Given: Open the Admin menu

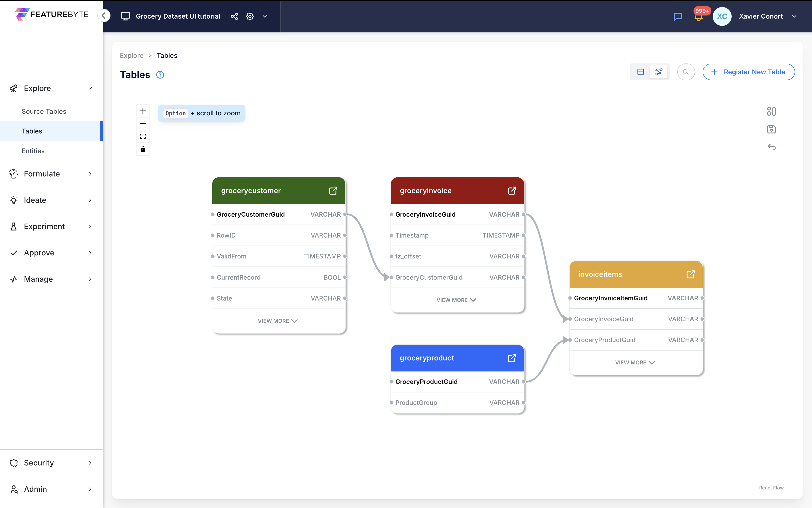Looking at the screenshot, I should coord(51,489).
